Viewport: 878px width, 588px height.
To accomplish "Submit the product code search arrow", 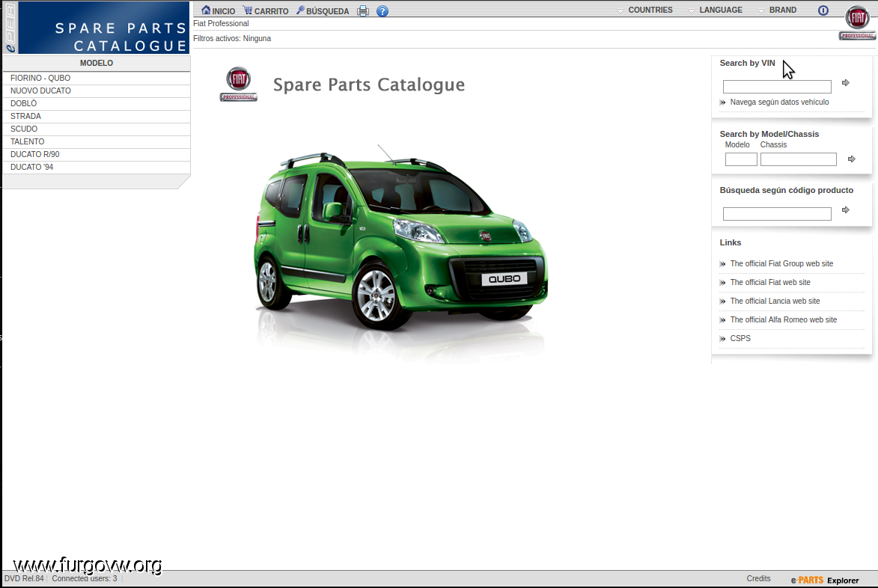I will (846, 209).
